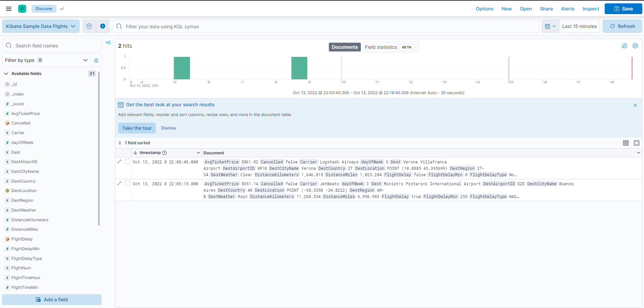Click the Dismiss link

coord(168,128)
